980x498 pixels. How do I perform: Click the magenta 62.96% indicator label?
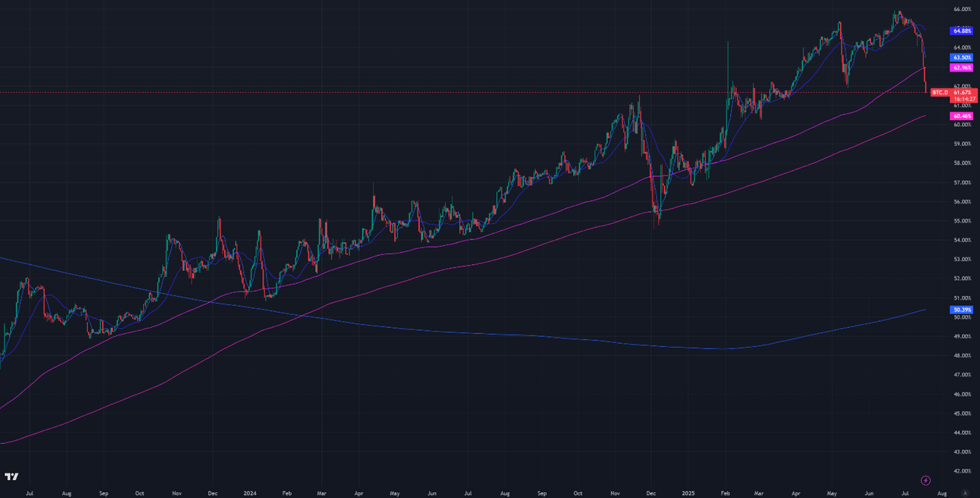961,68
